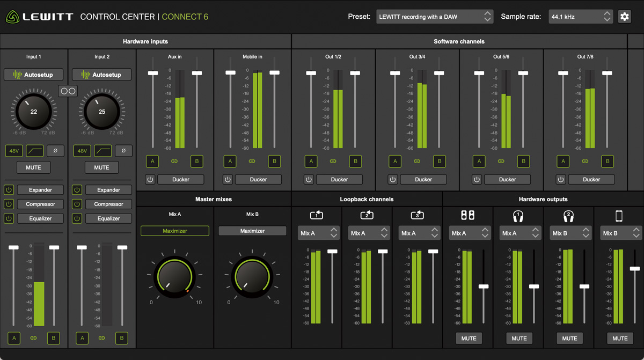Click the Hardware inputs section header
The image size is (644, 360).
point(145,41)
